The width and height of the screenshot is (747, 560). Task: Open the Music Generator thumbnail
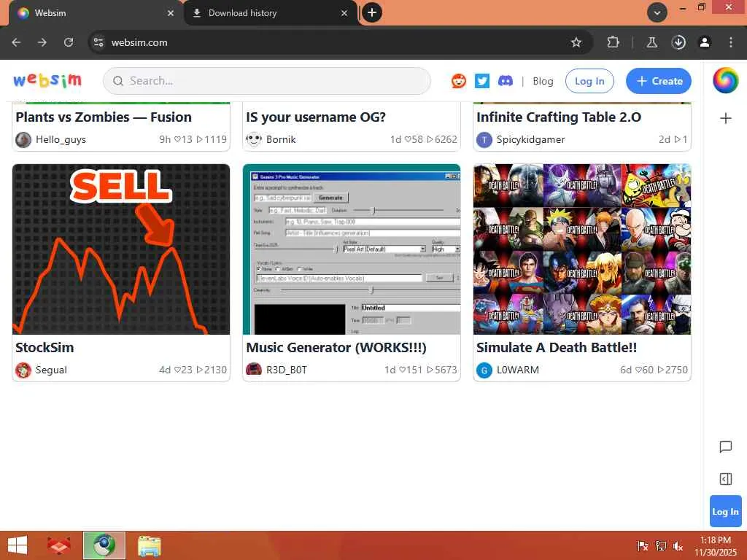pos(352,249)
